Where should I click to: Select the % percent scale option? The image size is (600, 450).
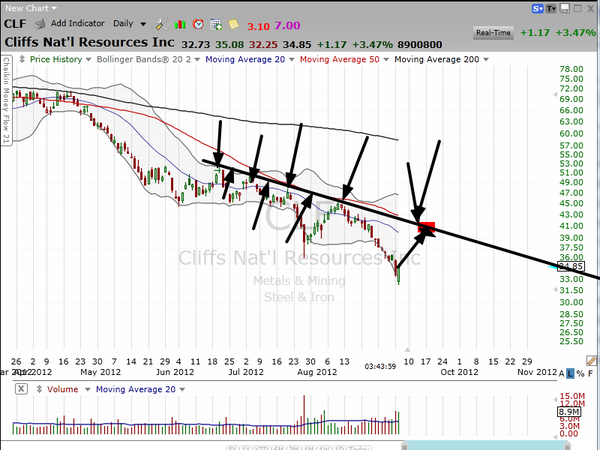point(580,373)
